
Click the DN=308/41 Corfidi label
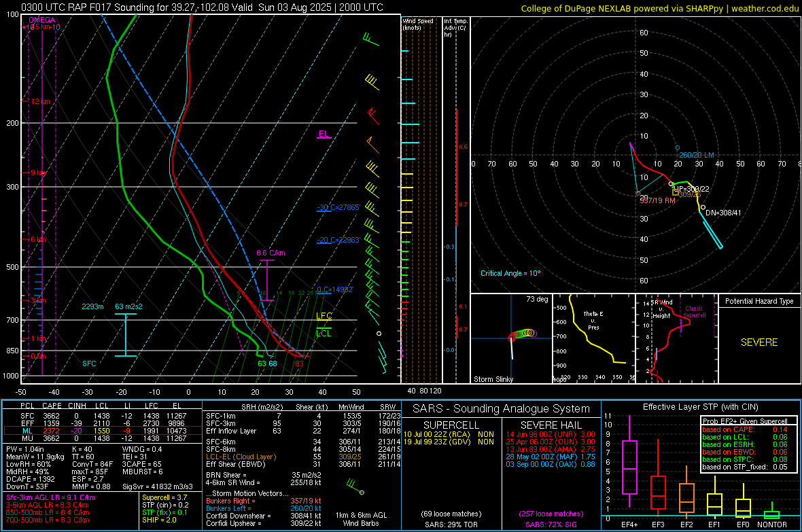723,213
